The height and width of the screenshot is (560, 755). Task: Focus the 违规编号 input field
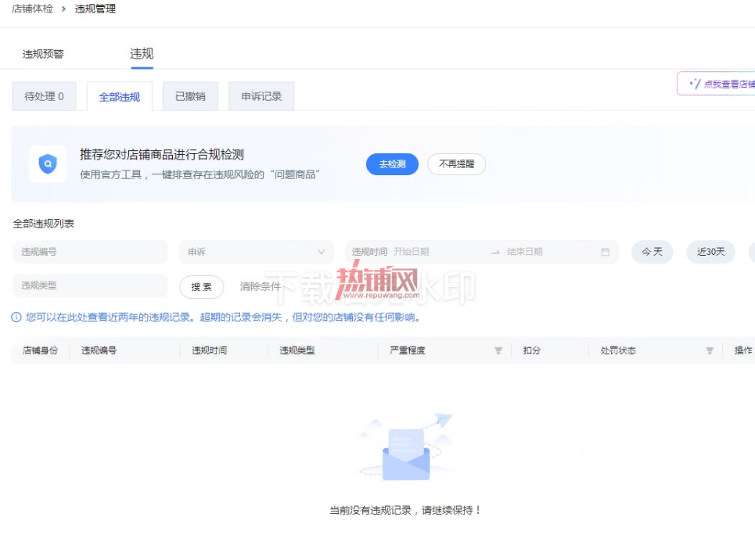(90, 252)
